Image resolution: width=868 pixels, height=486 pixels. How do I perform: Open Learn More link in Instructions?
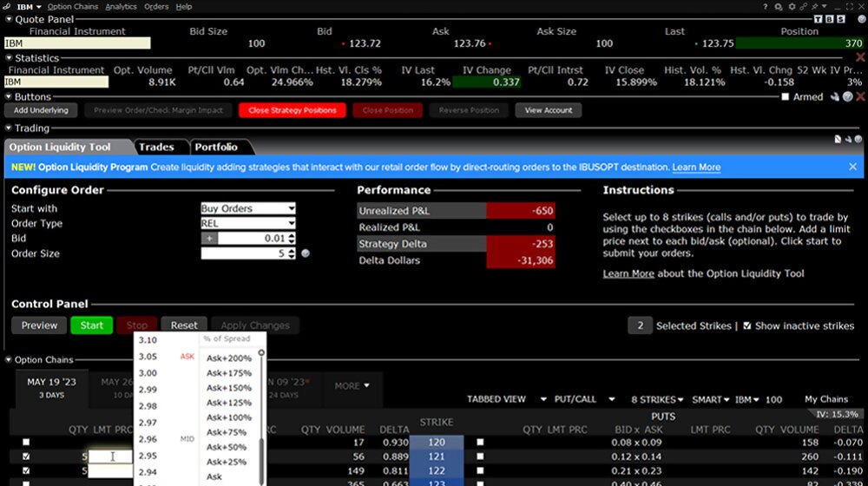click(628, 273)
